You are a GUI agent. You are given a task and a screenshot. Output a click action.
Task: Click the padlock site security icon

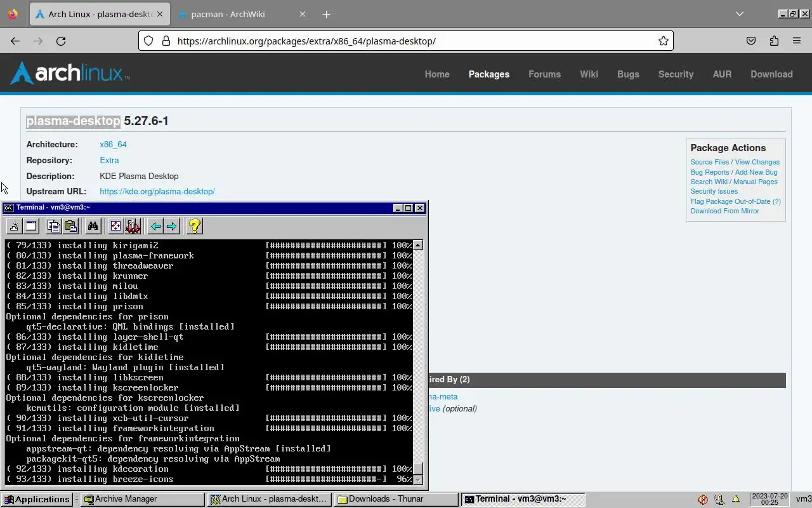tap(166, 41)
